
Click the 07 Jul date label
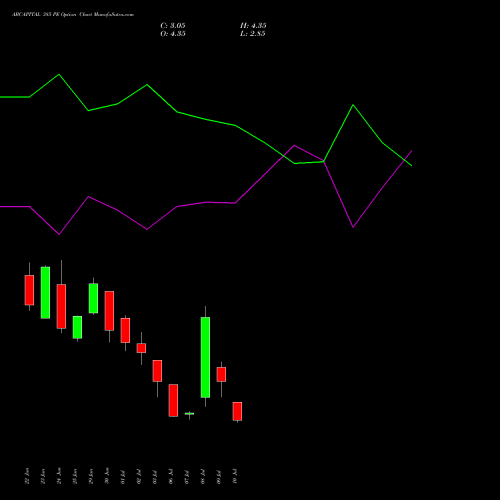click(187, 477)
